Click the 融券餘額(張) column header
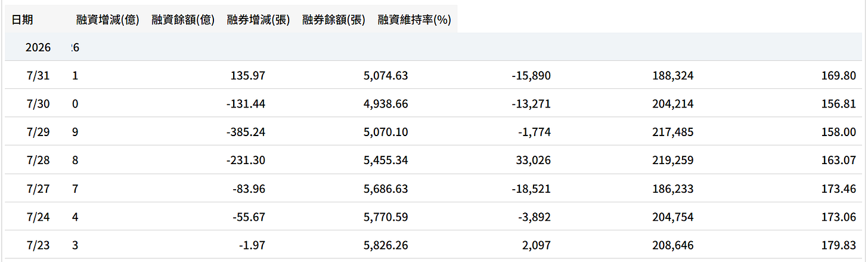The width and height of the screenshot is (868, 262). tap(333, 20)
